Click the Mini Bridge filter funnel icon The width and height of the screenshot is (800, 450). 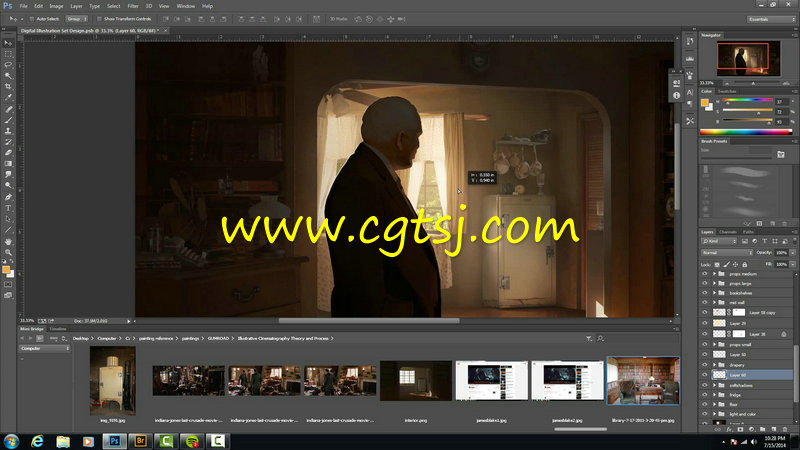click(589, 338)
